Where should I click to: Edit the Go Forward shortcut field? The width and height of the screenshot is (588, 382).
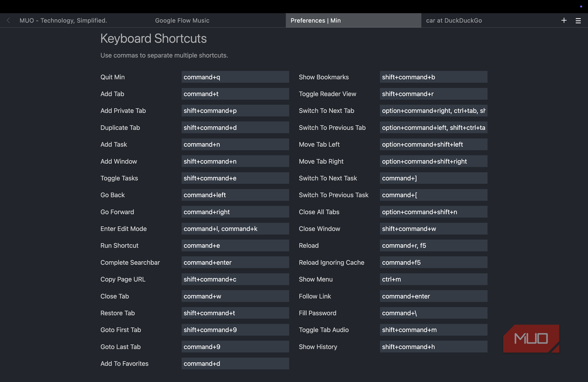[x=235, y=212]
